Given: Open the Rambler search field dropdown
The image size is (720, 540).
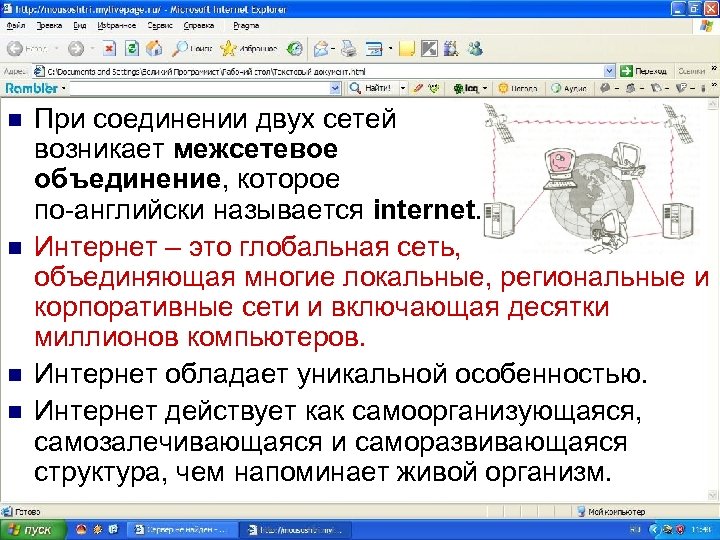Looking at the screenshot, I should click(x=336, y=88).
